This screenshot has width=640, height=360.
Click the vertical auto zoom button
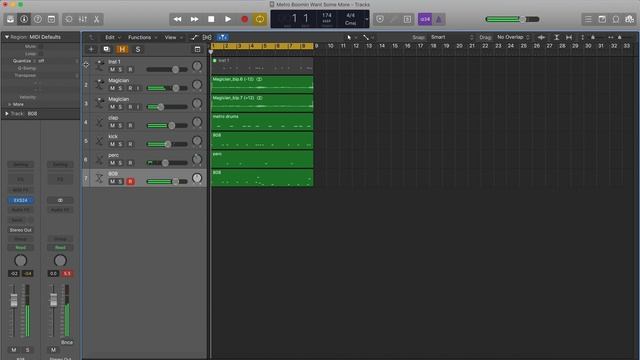(x=556, y=37)
